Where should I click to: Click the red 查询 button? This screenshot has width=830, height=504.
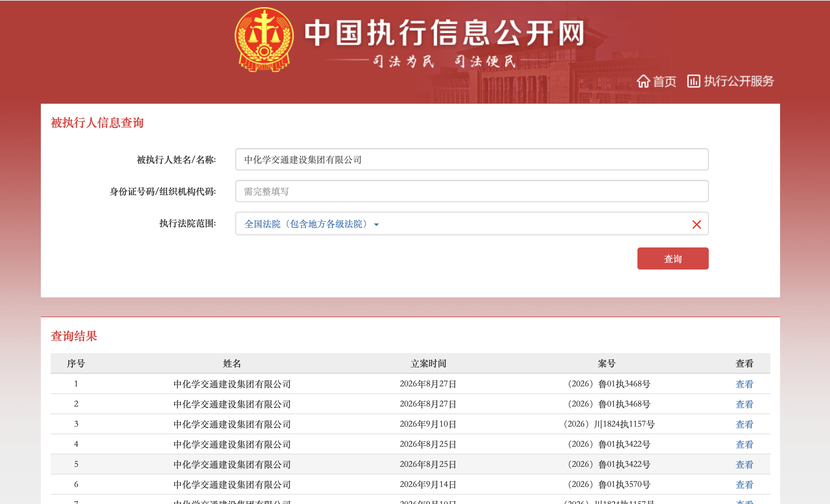pos(672,258)
